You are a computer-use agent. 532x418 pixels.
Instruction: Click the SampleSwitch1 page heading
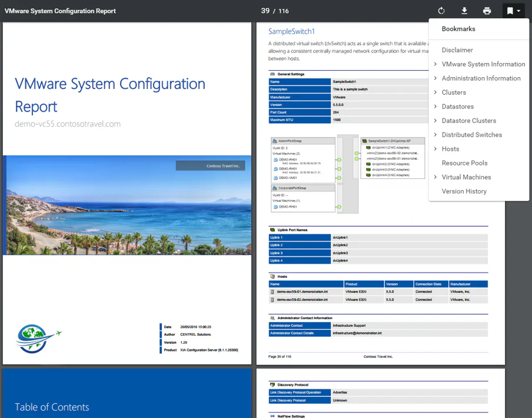[x=291, y=31]
